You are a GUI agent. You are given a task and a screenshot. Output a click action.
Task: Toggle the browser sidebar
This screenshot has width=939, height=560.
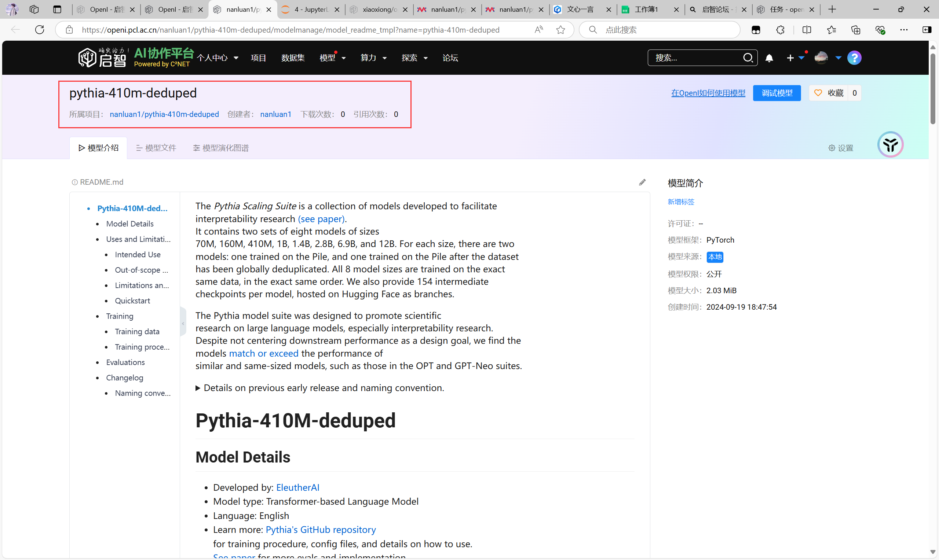927,30
